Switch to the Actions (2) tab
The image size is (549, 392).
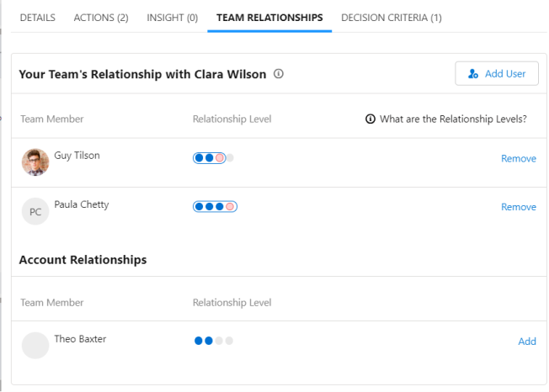tap(101, 18)
